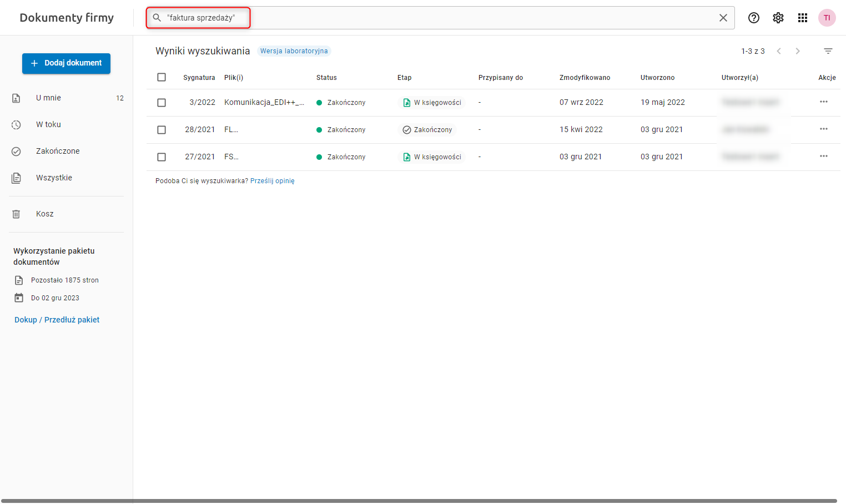The image size is (846, 504).
Task: Click the package expiry calendar icon
Action: [19, 298]
